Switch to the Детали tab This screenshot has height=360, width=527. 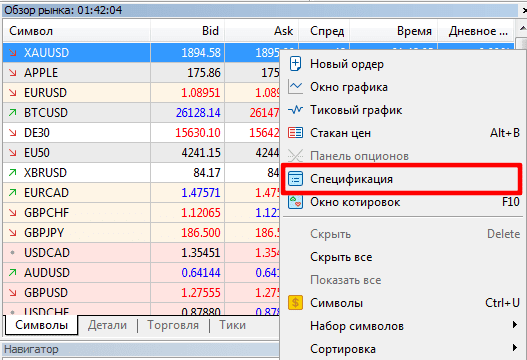(x=108, y=325)
